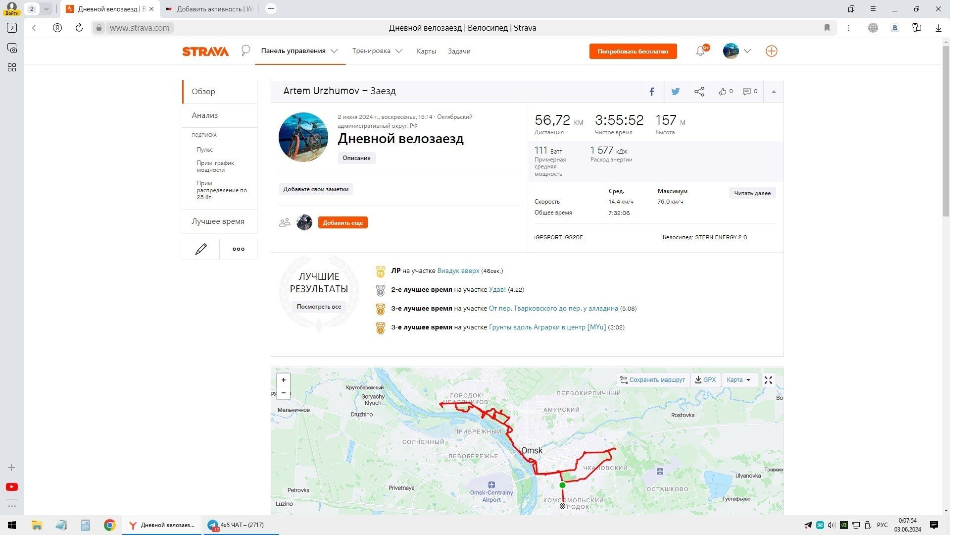Open the Виадук вверх segment link
Screen dimensions: 980x535
[x=458, y=271]
